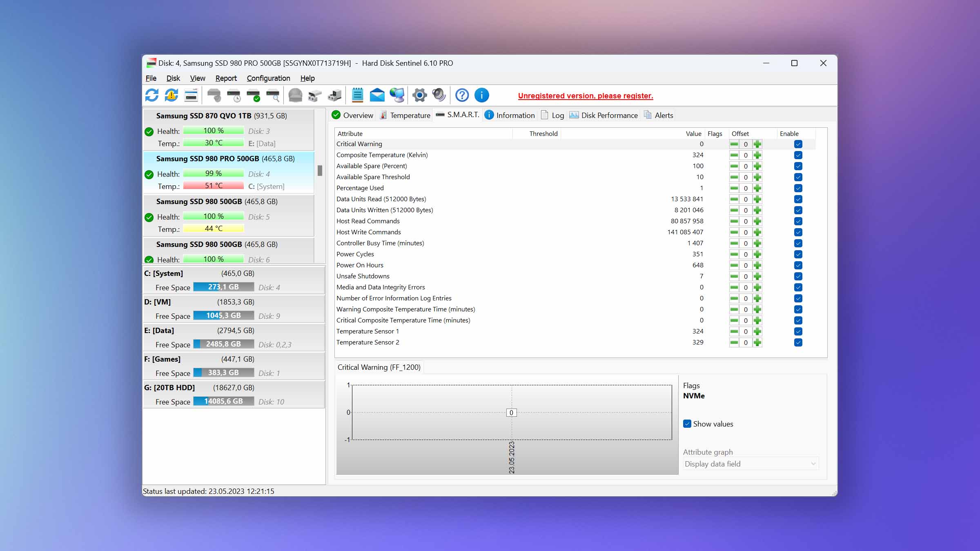Open the blue notepad report icon
This screenshot has width=980, height=551.
click(x=357, y=95)
